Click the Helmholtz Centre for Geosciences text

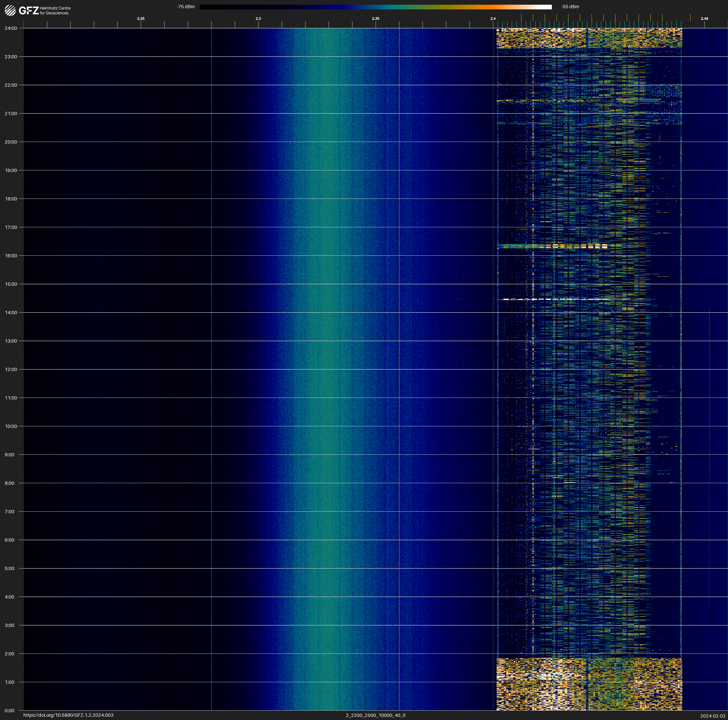coord(55,11)
